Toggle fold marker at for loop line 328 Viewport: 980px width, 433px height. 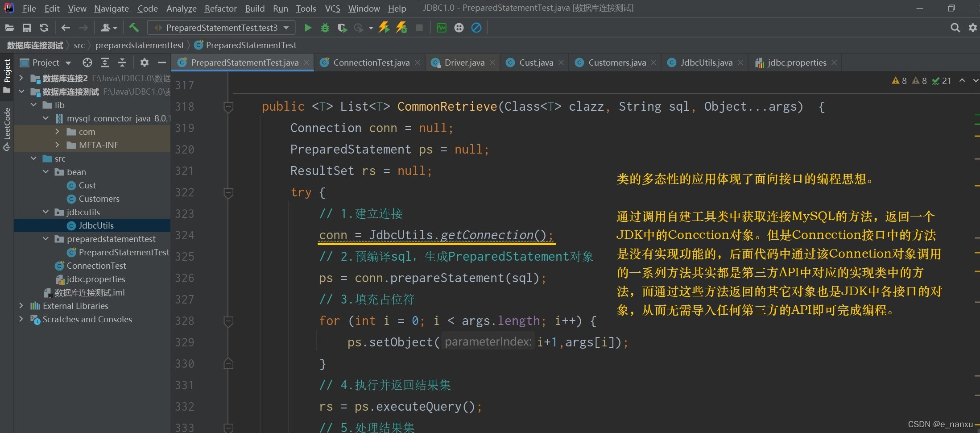[x=228, y=321]
